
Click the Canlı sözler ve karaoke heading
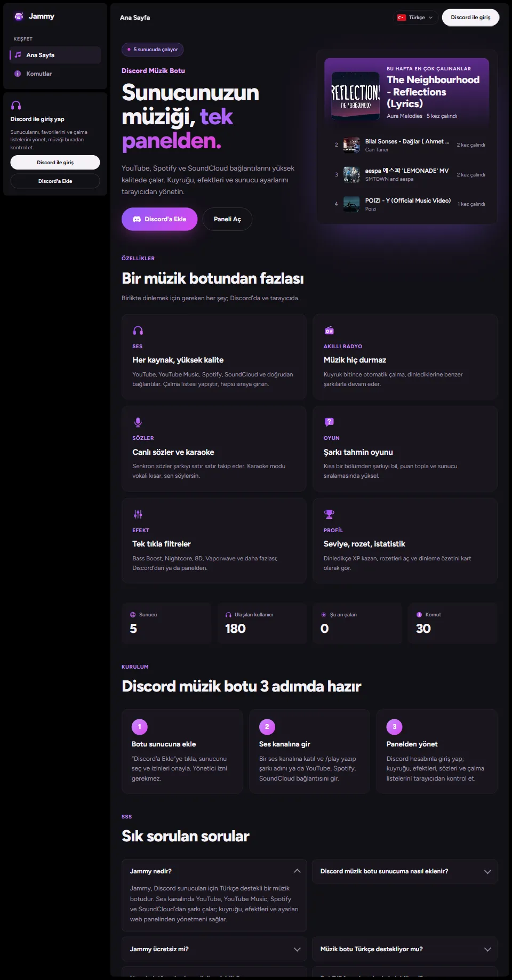click(x=173, y=452)
